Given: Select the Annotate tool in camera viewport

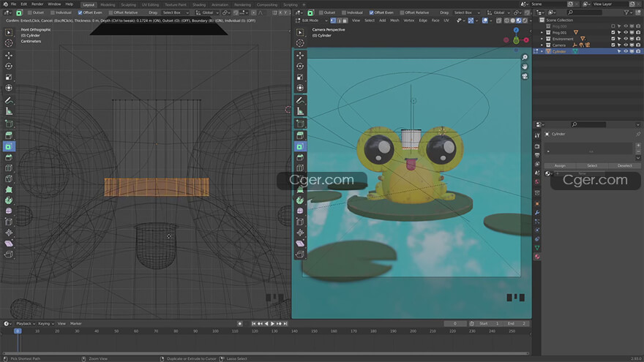Looking at the screenshot, I should point(300,99).
